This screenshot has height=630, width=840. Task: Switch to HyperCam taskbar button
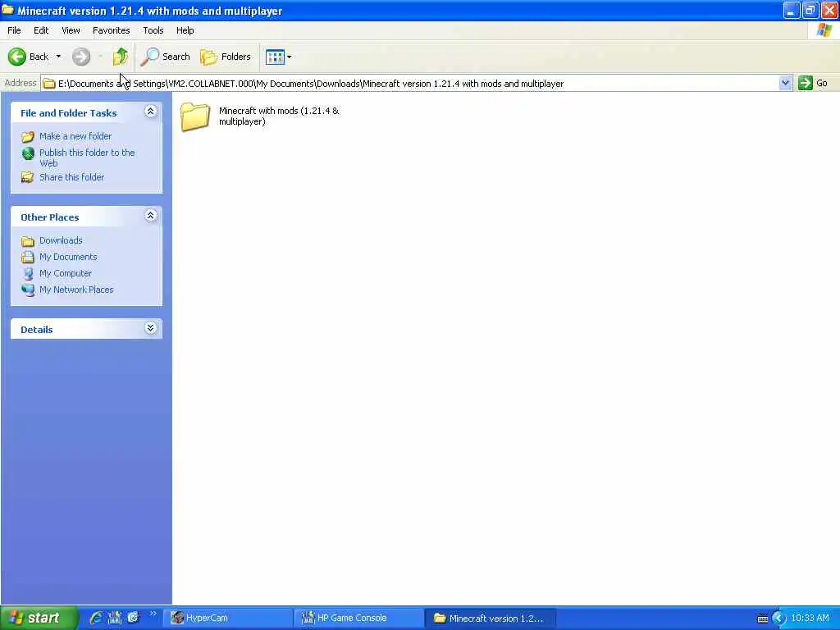tap(228, 619)
